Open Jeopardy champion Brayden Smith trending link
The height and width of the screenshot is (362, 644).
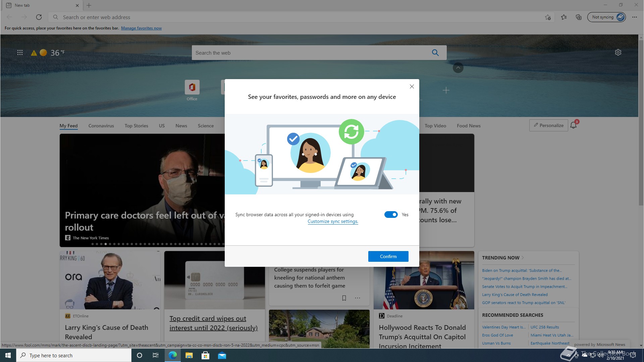pyautogui.click(x=527, y=279)
